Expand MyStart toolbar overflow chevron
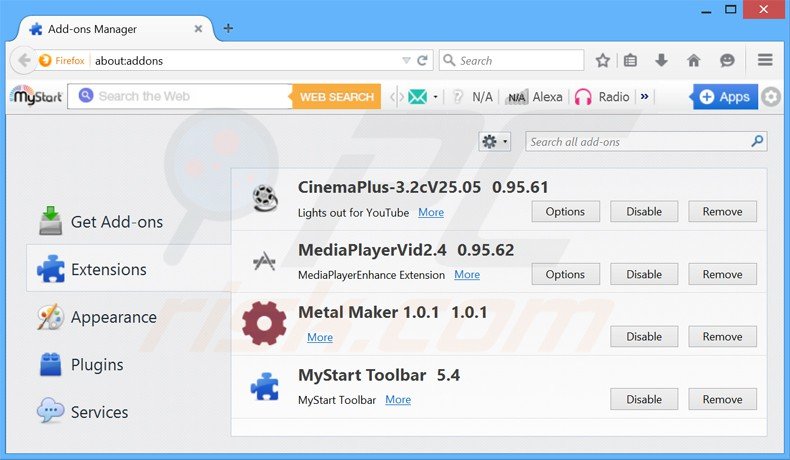The image size is (790, 460). point(645,97)
